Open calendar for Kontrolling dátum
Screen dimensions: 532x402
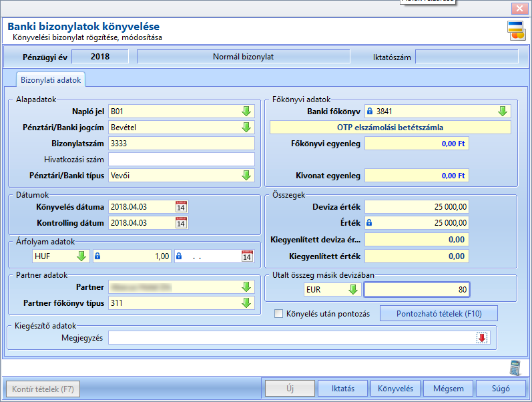(x=181, y=223)
